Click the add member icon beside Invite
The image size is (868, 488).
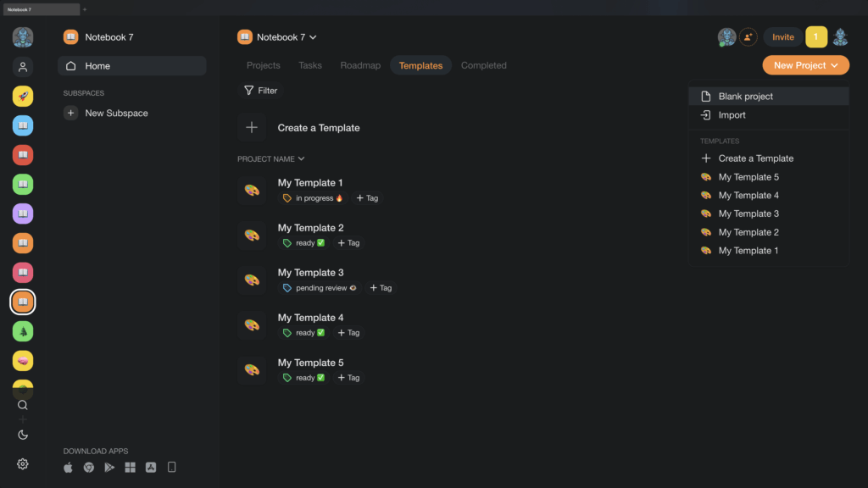coord(748,37)
